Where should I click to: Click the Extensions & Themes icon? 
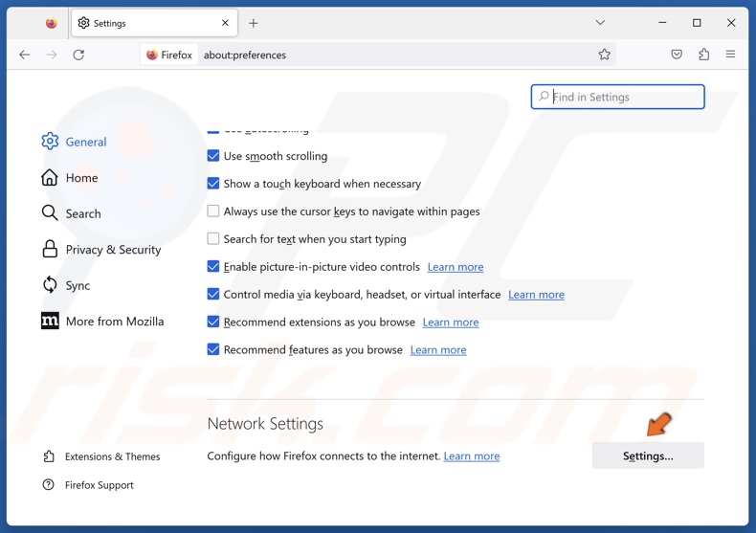click(x=49, y=455)
